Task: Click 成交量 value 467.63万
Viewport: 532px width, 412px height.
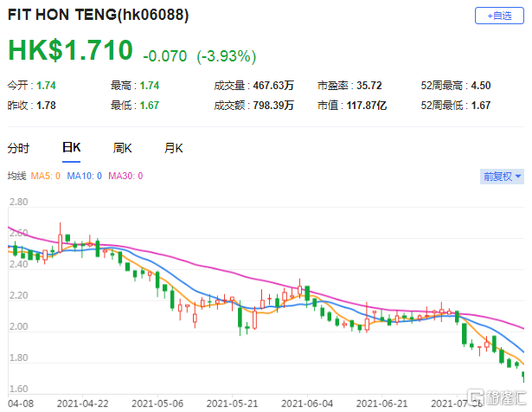Action: tap(273, 86)
